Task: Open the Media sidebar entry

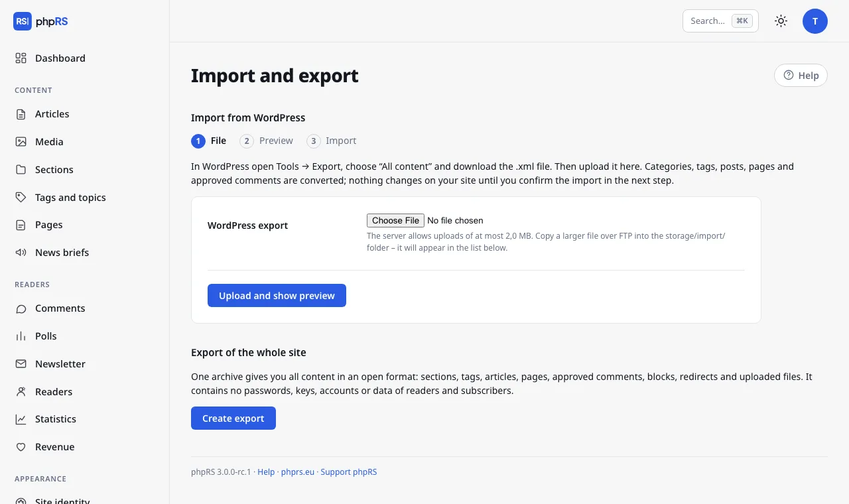Action: coord(85,142)
